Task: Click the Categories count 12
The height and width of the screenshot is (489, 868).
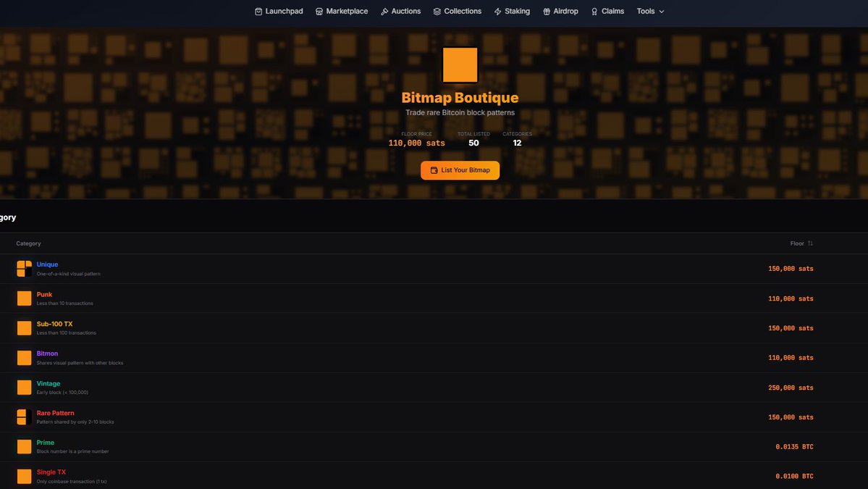Action: click(x=517, y=143)
